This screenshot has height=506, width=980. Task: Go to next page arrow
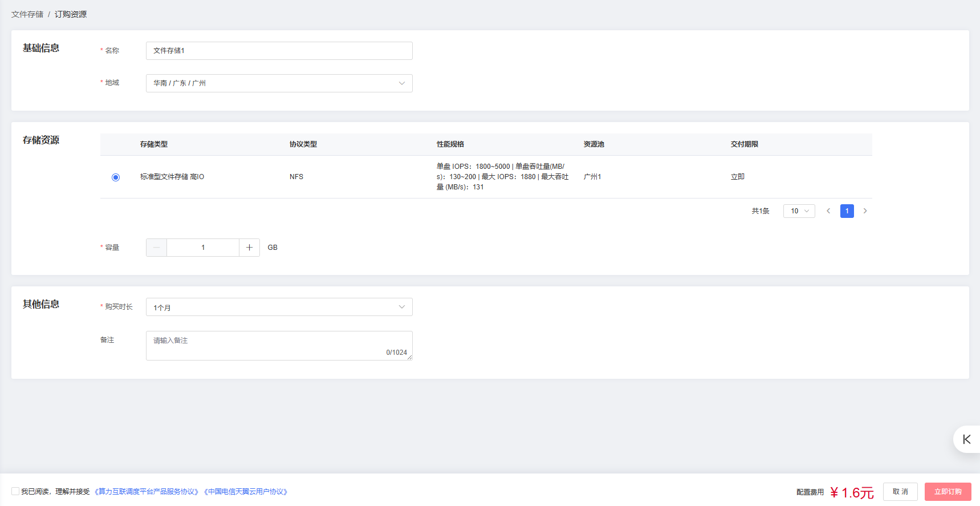(x=865, y=211)
